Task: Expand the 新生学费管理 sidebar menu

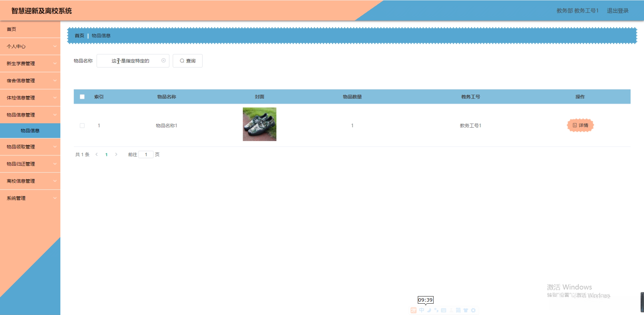Action: (x=30, y=63)
